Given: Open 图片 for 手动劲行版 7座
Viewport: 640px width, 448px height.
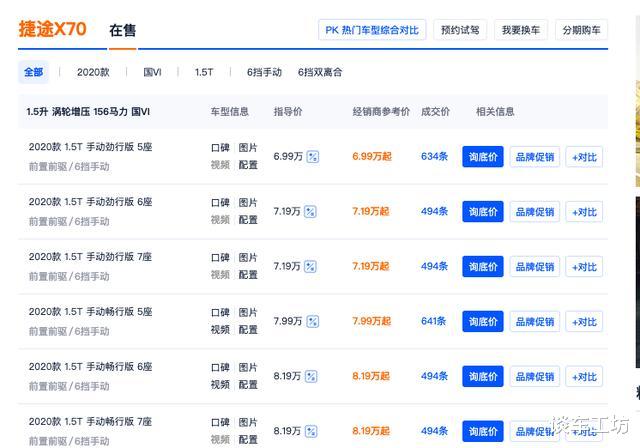Looking at the screenshot, I should [248, 258].
